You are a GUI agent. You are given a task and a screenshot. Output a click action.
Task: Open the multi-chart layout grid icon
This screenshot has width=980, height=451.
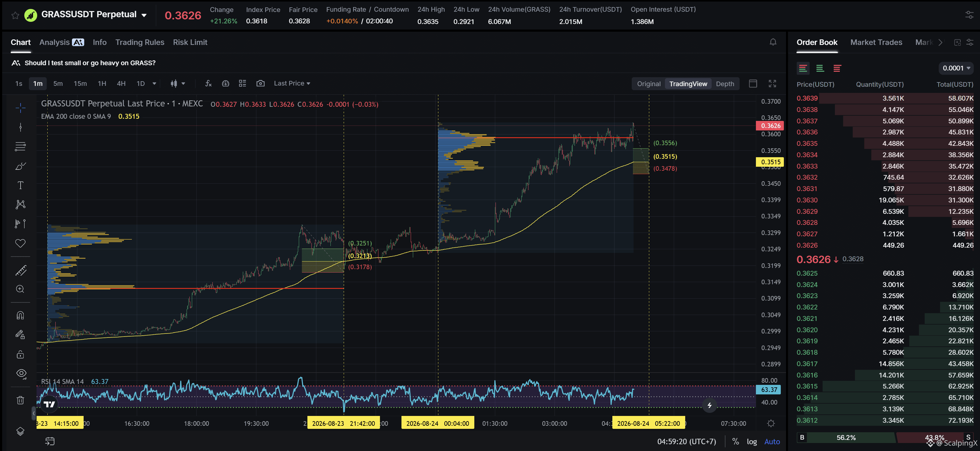[243, 83]
